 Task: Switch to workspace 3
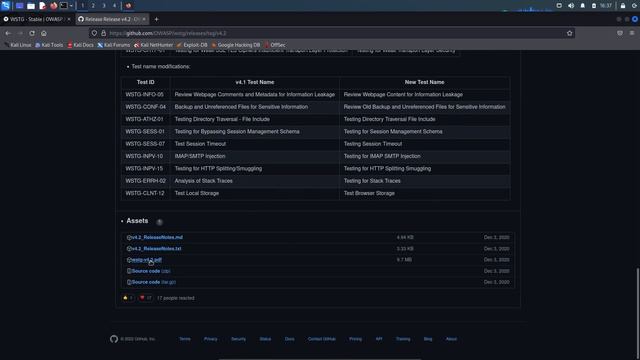tap(104, 5)
